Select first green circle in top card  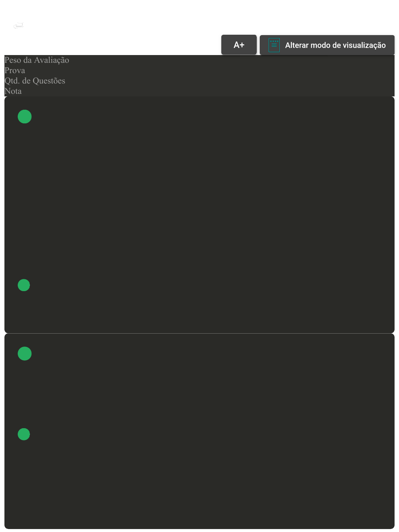pos(25,116)
